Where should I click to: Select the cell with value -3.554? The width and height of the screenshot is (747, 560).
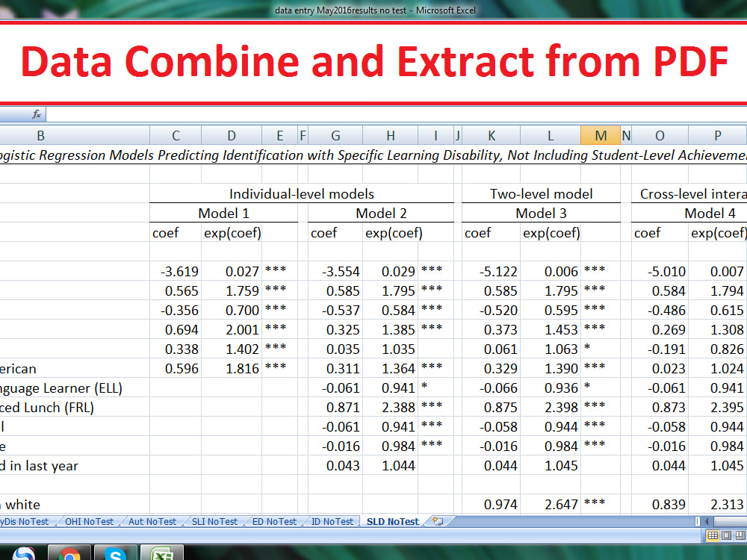coord(335,272)
